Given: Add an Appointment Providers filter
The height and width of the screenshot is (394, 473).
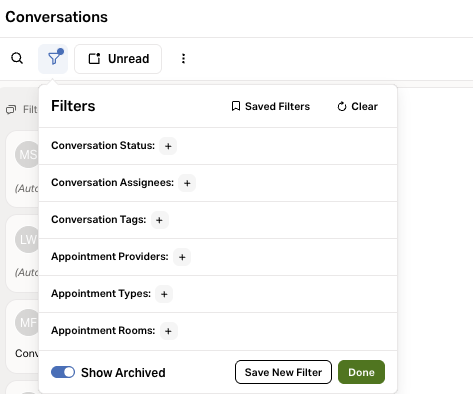Looking at the screenshot, I should (182, 257).
